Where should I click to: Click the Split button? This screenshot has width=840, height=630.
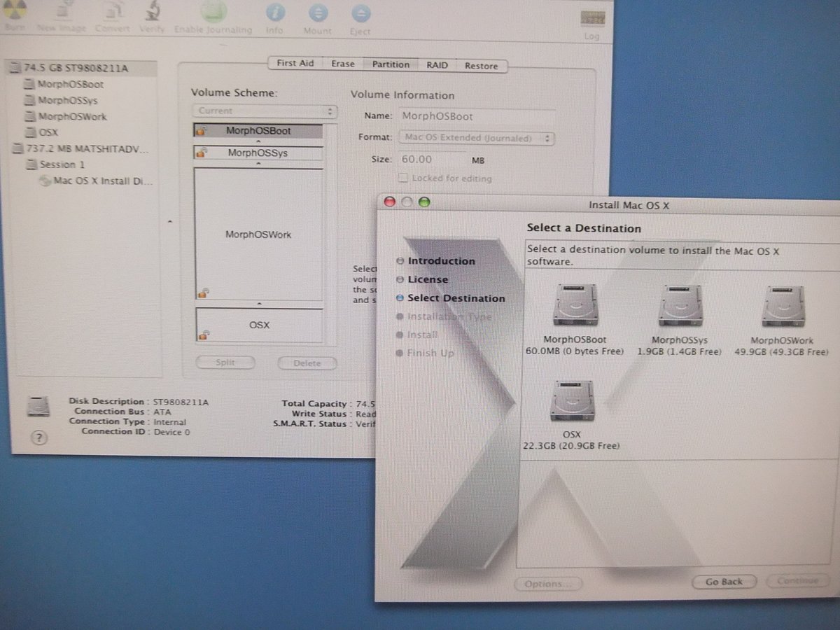(225, 363)
